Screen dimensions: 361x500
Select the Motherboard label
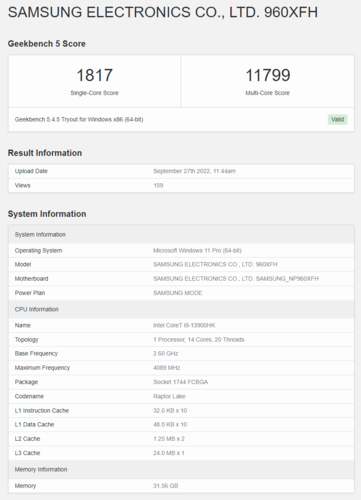[31, 279]
